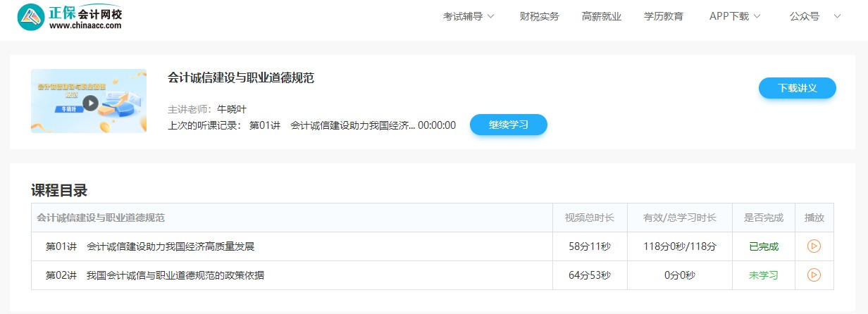Click the 未学习 status for lecture 02

coord(764,275)
